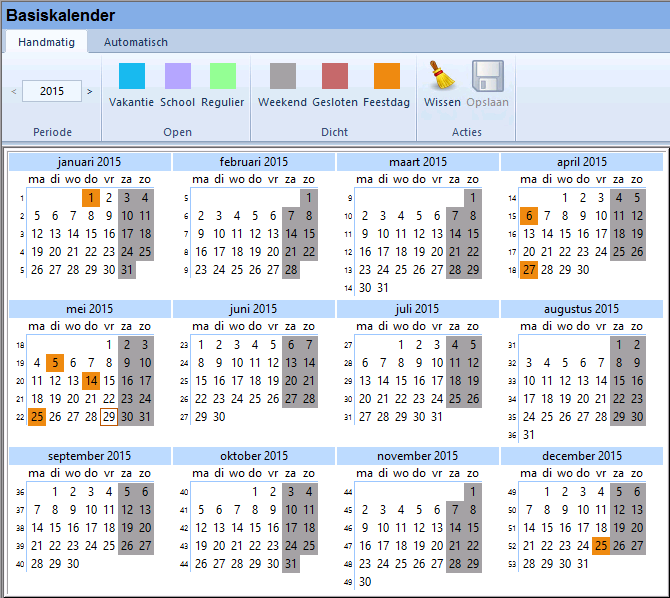Click 14 mei orange date cell
This screenshot has height=598, width=670.
(91, 380)
